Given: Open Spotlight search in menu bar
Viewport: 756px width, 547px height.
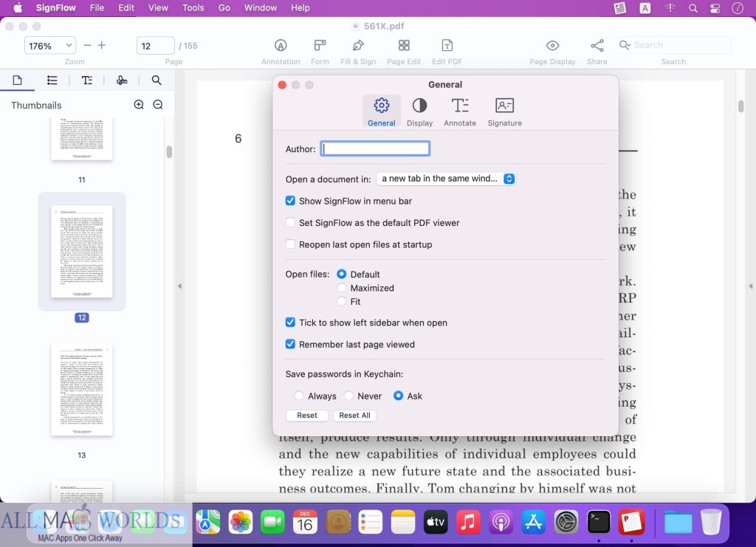Looking at the screenshot, I should tap(693, 7).
